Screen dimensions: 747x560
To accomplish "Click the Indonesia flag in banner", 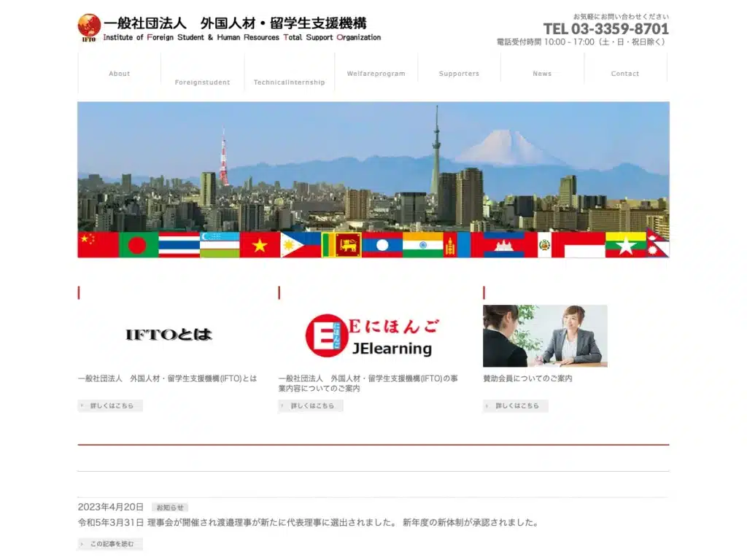I will pyautogui.click(x=584, y=245).
